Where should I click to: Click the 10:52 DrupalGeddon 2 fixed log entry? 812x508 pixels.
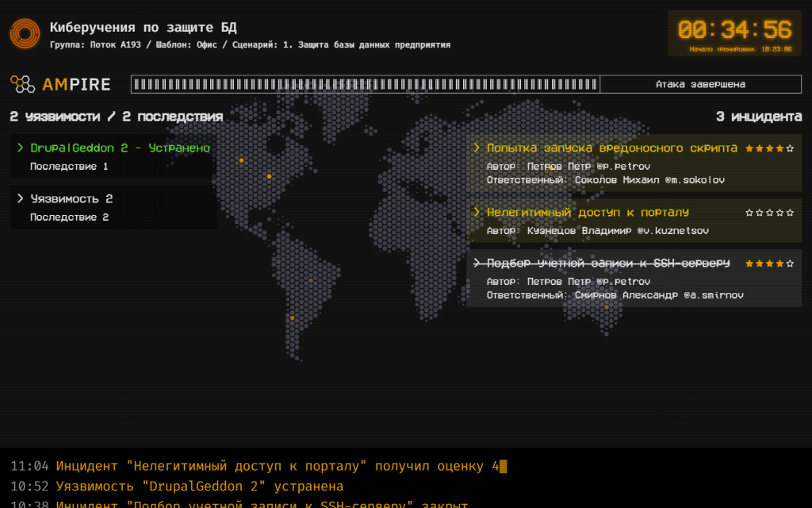[177, 487]
